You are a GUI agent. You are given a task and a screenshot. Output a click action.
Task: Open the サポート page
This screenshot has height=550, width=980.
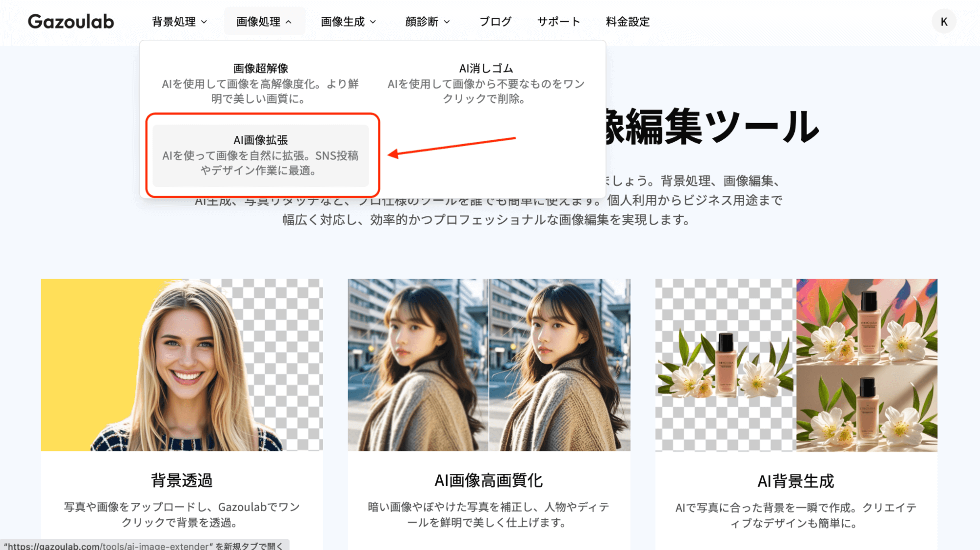[558, 22]
